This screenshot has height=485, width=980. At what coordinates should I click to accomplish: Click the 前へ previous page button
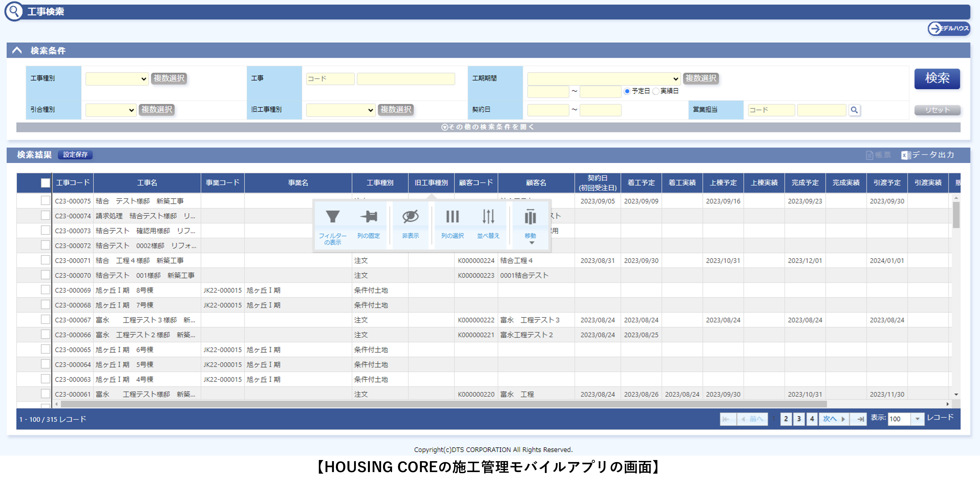tap(752, 419)
